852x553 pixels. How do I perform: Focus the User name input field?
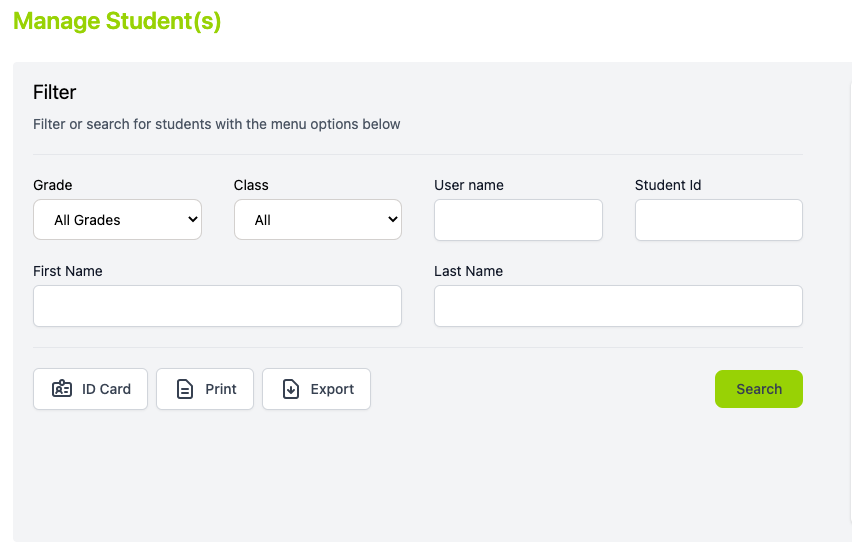pyautogui.click(x=518, y=220)
